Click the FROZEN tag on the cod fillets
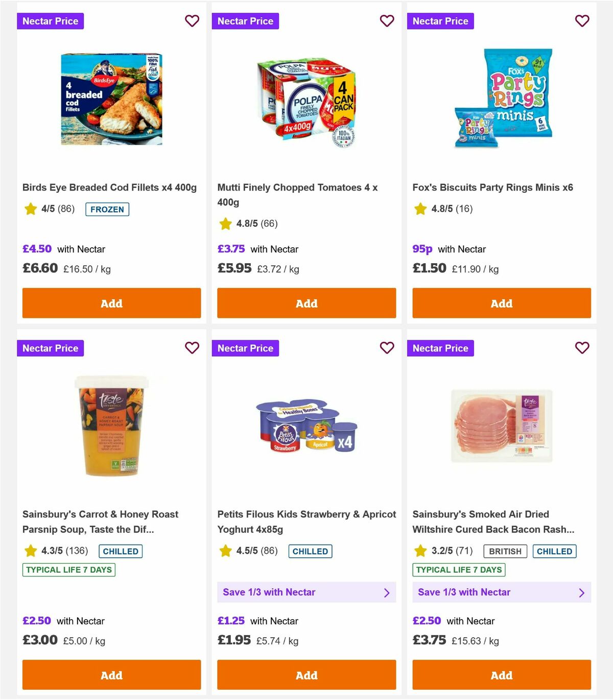 107,209
